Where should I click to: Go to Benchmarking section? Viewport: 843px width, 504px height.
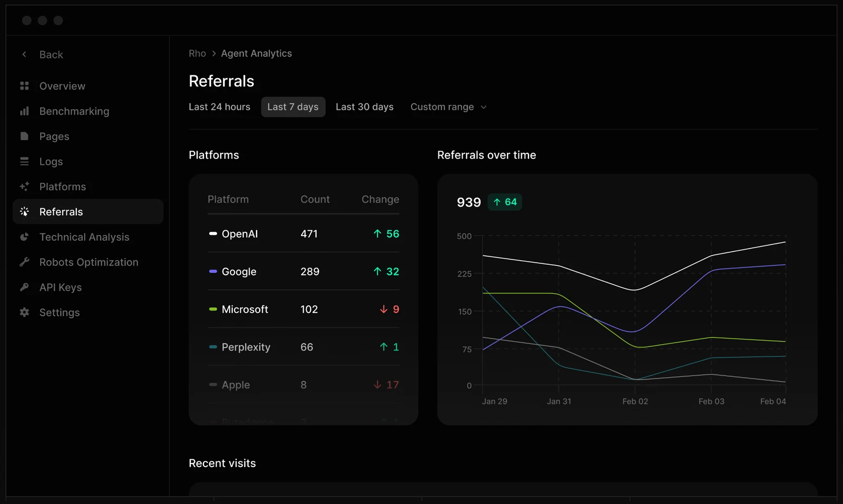(74, 111)
